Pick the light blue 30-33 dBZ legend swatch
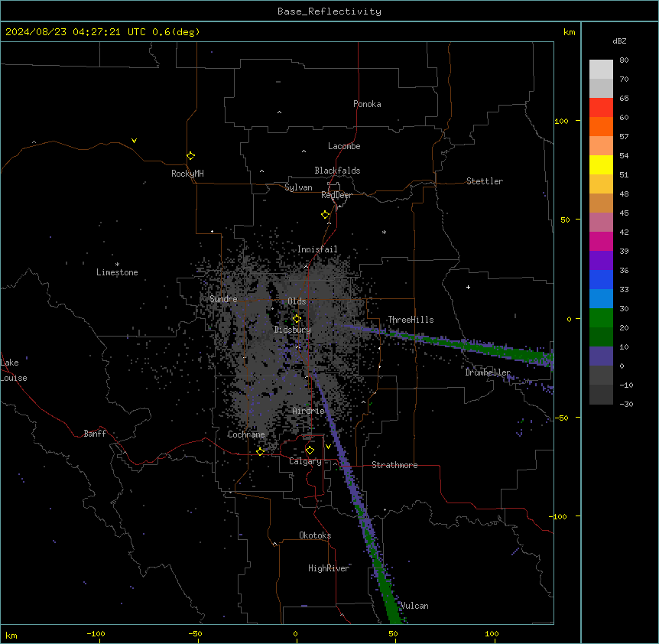 (x=601, y=299)
